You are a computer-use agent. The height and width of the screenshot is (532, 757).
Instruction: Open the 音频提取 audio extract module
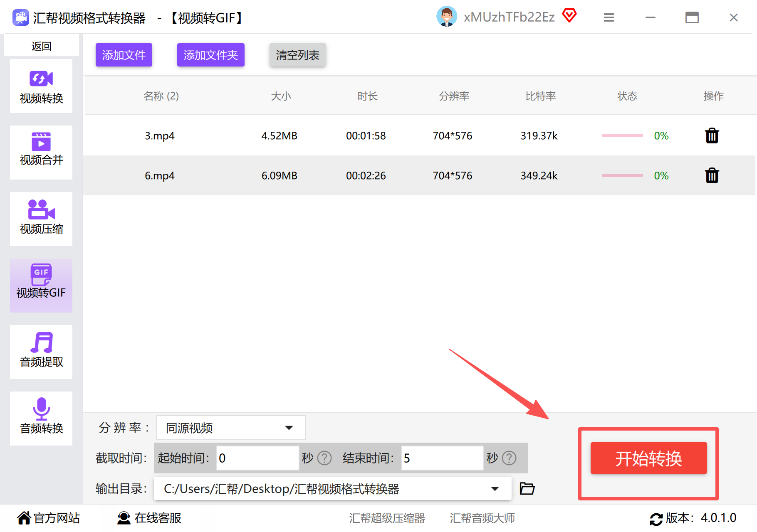point(41,352)
